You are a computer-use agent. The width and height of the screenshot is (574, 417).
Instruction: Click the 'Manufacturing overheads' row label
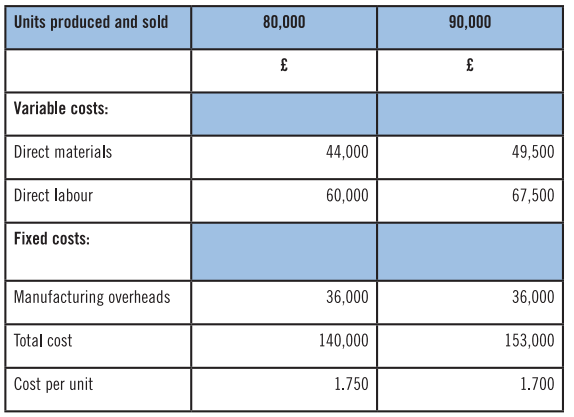point(92,297)
